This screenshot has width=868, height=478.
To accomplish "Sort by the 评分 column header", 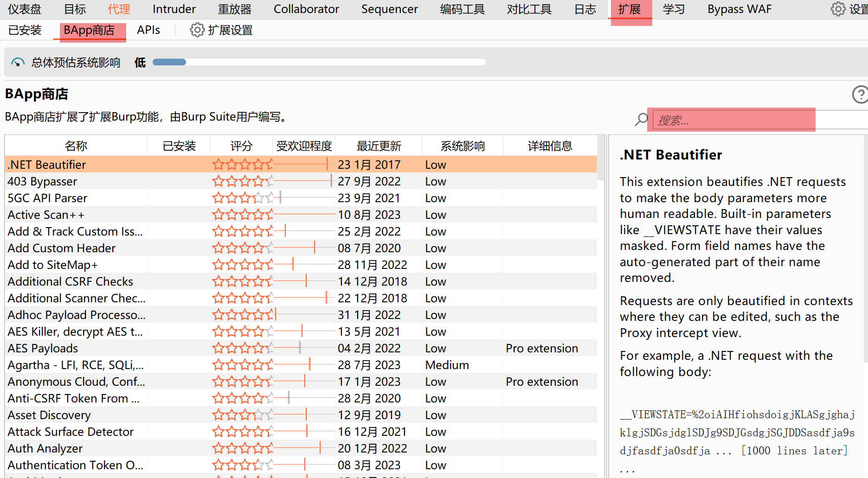I will click(x=241, y=146).
